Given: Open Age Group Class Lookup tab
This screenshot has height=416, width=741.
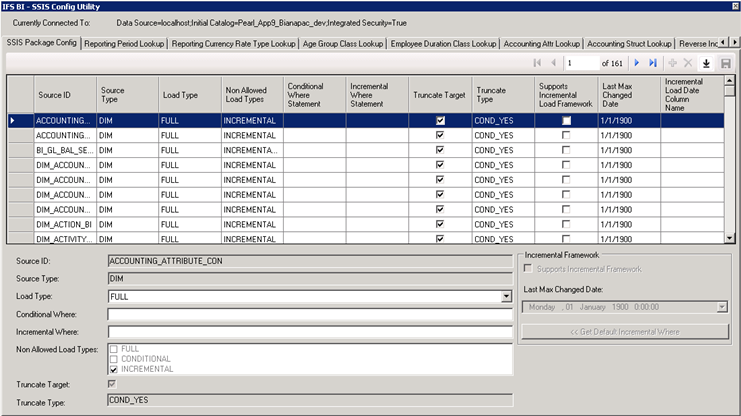Looking at the screenshot, I should (343, 43).
